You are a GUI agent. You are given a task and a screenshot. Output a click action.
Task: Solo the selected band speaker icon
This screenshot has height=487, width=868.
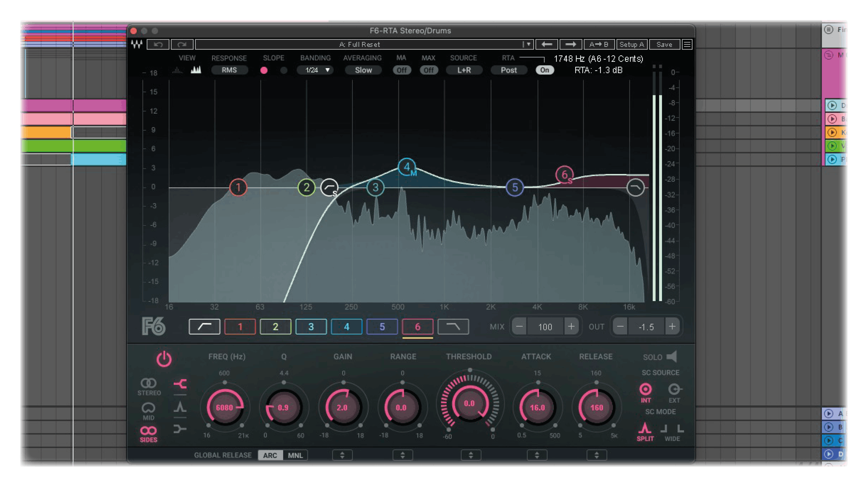pos(671,357)
